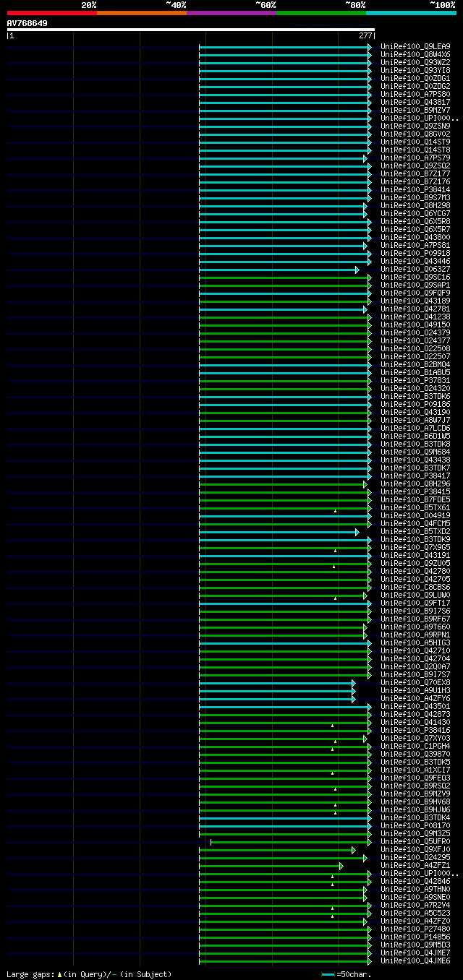Open hit UniRef100_B7FDE5
The width and height of the screenshot is (463, 980).
pyautogui.click(x=415, y=500)
